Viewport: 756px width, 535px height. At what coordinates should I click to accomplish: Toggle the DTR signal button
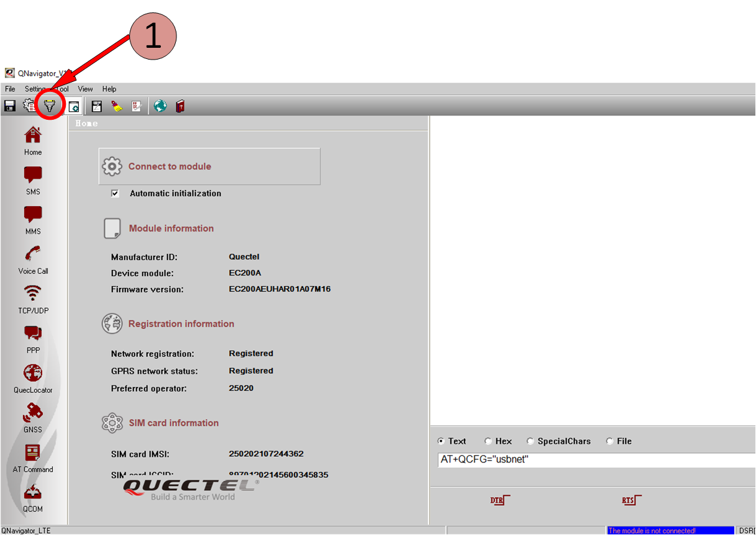click(500, 500)
